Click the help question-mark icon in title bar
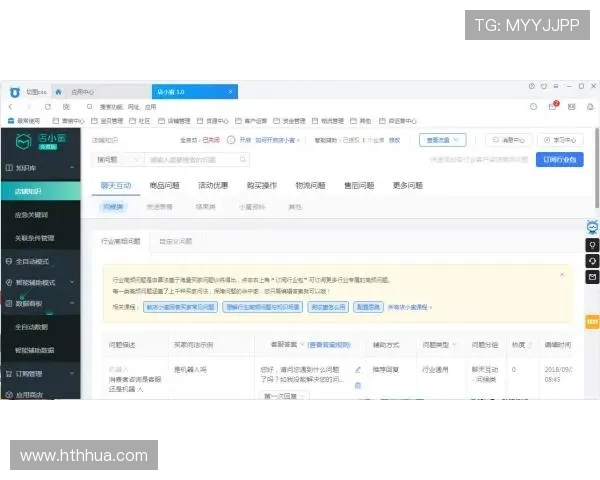The image size is (600, 480). coord(532,87)
